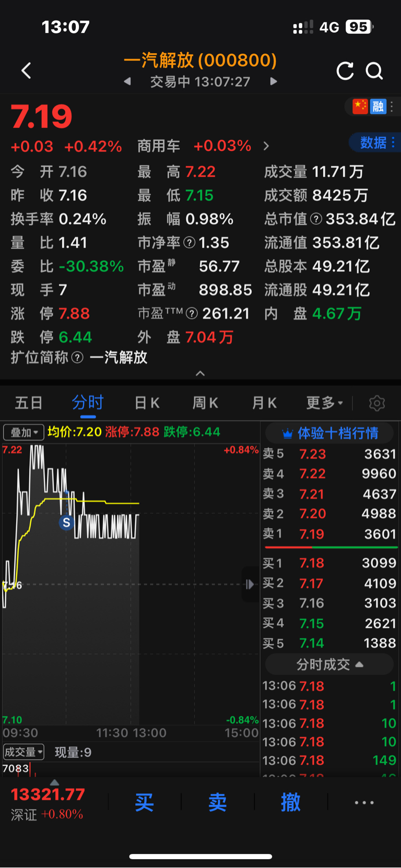Open the search magnifier icon
The height and width of the screenshot is (868, 401).
click(x=374, y=70)
